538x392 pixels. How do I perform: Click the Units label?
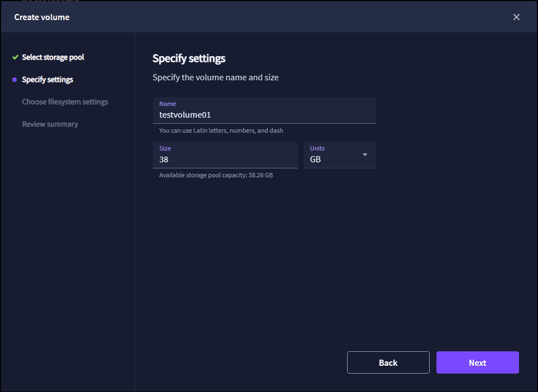[x=318, y=148]
